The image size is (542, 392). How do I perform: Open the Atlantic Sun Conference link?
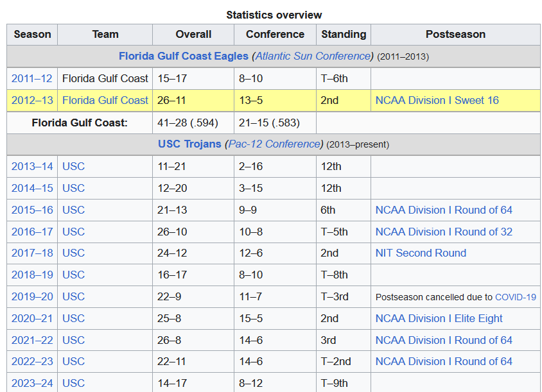313,56
